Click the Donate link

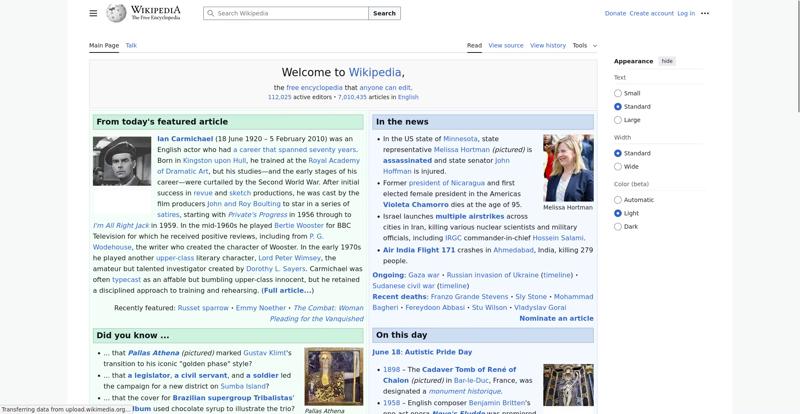[615, 13]
